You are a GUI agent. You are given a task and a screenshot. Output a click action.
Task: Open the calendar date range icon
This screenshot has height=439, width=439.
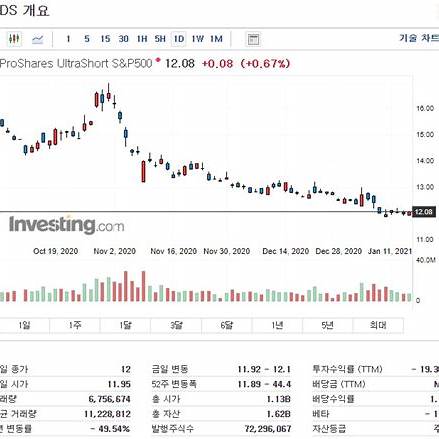[253, 39]
